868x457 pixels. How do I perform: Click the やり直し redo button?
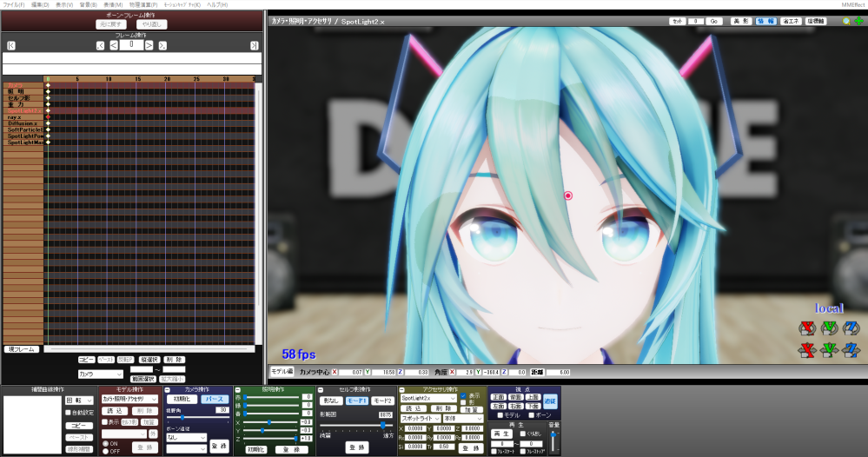pyautogui.click(x=152, y=24)
